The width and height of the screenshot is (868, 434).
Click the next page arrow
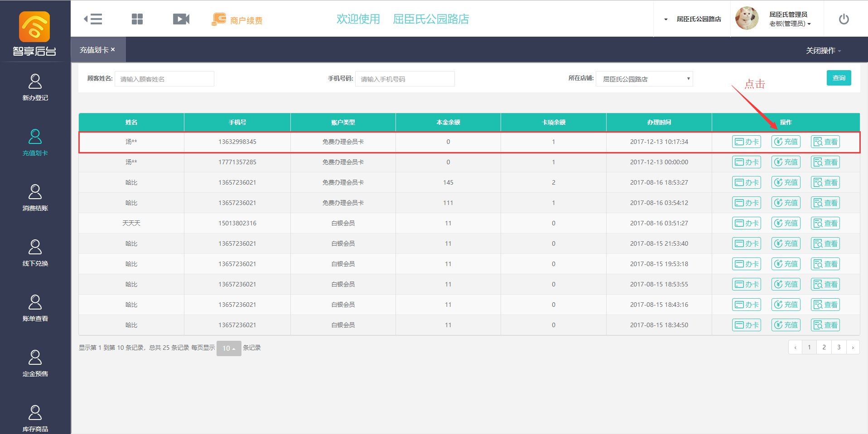pyautogui.click(x=853, y=347)
